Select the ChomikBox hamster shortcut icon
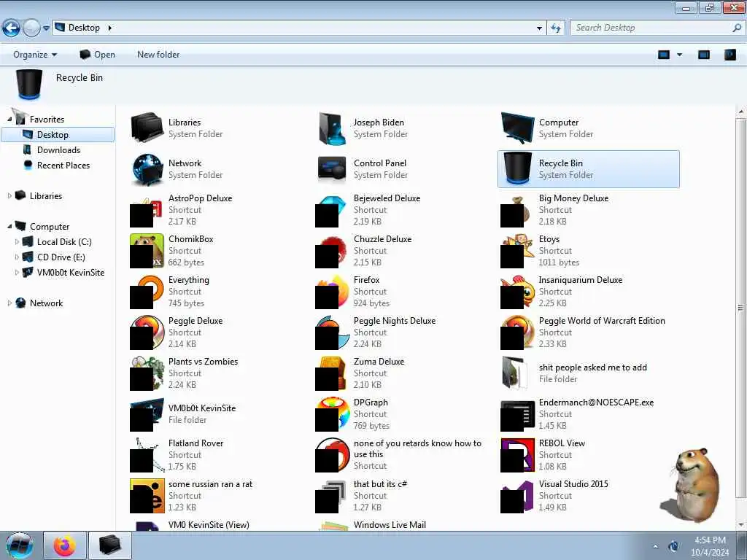 [147, 251]
